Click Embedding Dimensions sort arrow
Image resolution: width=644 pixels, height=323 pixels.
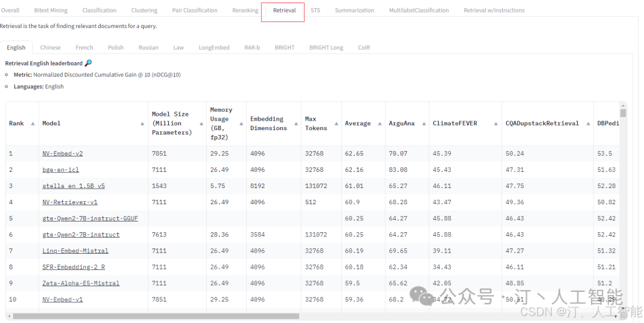(x=296, y=124)
